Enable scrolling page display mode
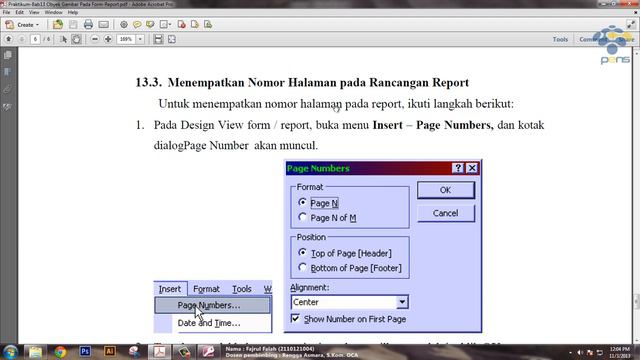640x360 pixels. tap(158, 39)
